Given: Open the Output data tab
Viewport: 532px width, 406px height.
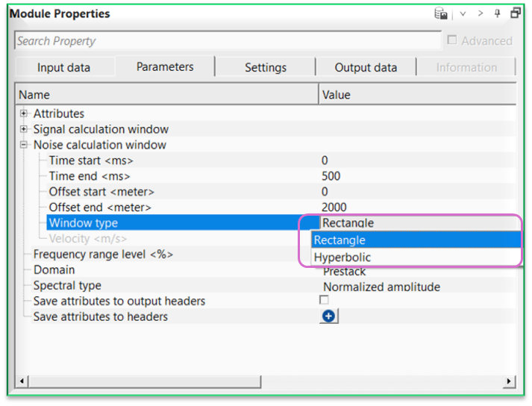Looking at the screenshot, I should pyautogui.click(x=366, y=67).
